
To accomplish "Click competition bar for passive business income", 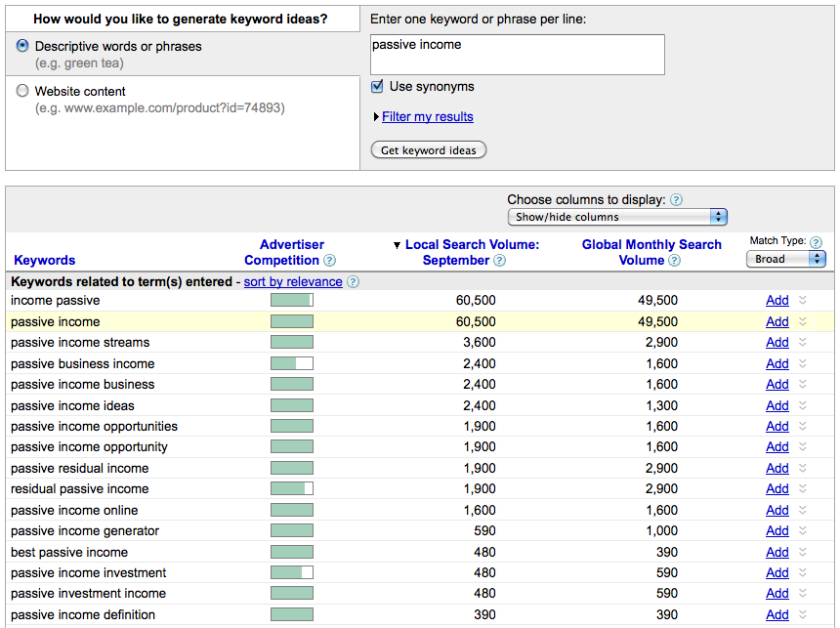I will coord(292,364).
